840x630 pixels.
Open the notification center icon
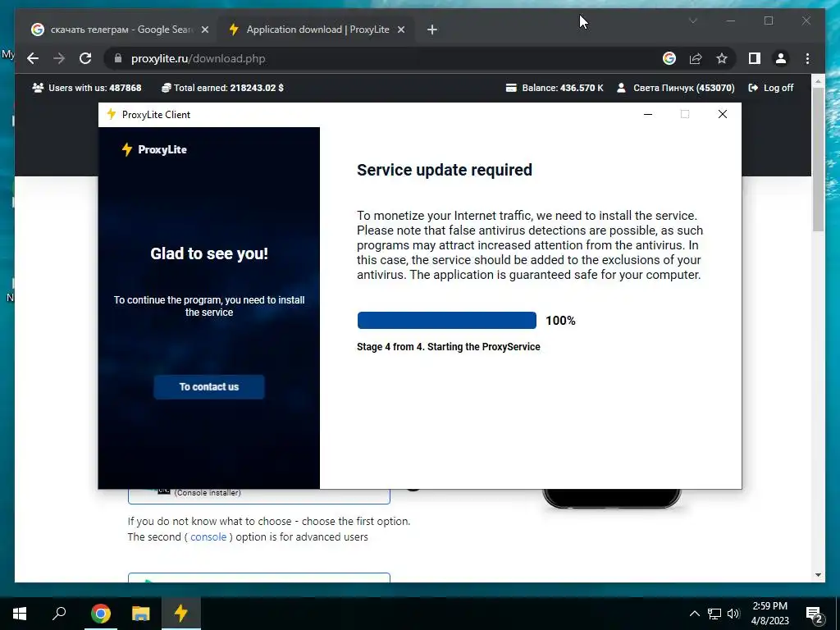tap(814, 614)
